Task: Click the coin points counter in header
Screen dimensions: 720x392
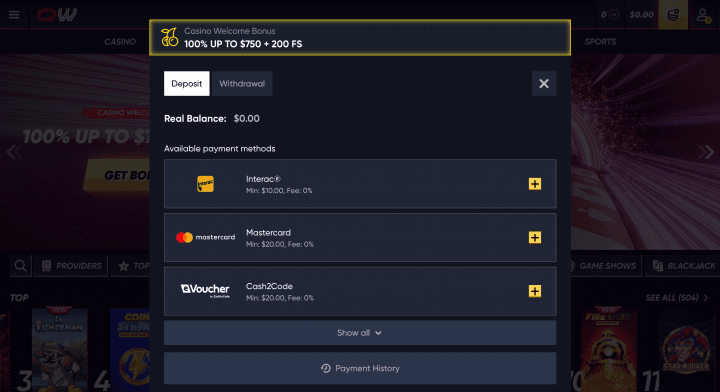Action: [x=609, y=15]
